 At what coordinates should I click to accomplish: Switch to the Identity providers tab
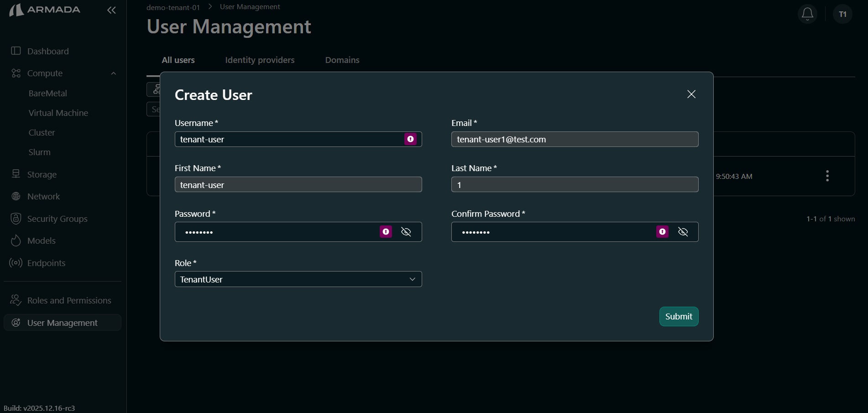[260, 60]
